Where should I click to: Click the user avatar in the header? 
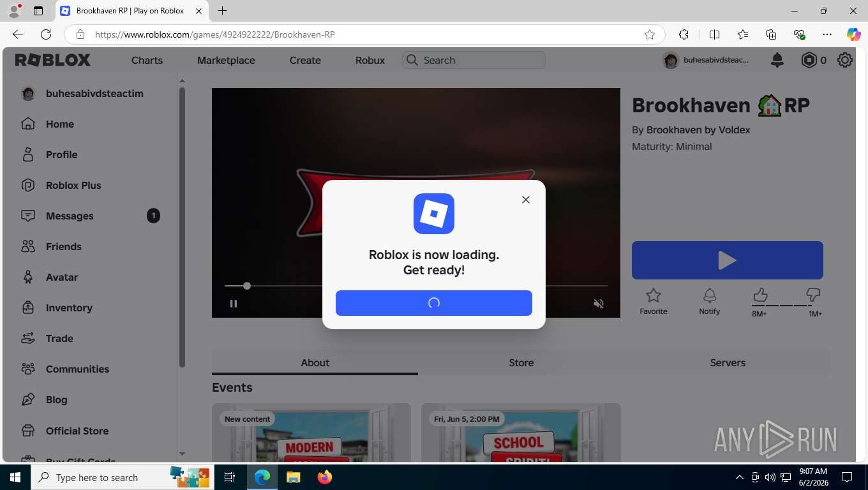671,60
